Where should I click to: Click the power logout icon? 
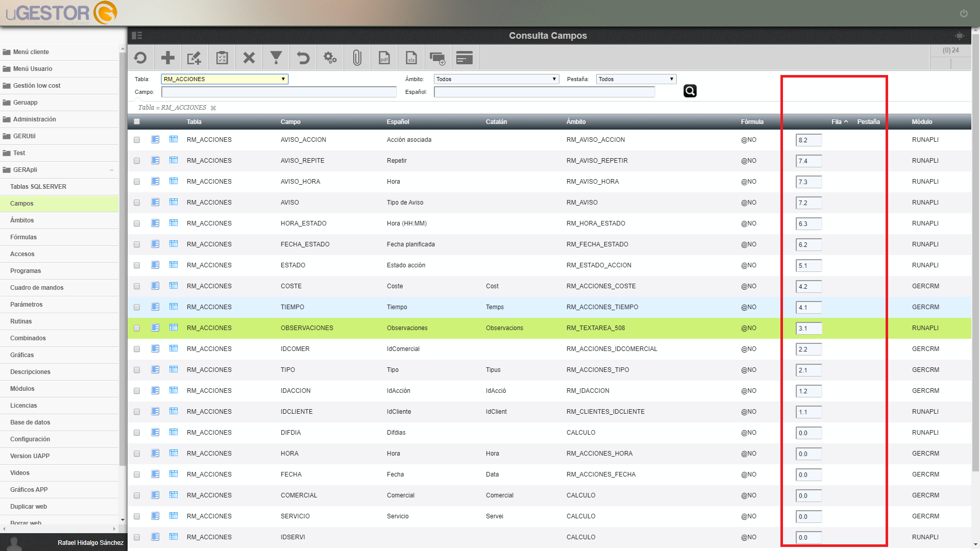964,13
